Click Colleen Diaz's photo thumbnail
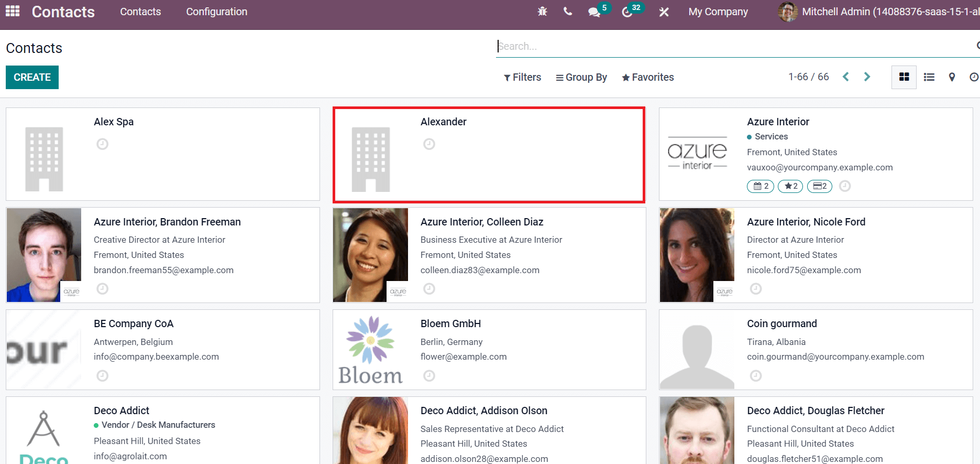The image size is (980, 464). [370, 255]
